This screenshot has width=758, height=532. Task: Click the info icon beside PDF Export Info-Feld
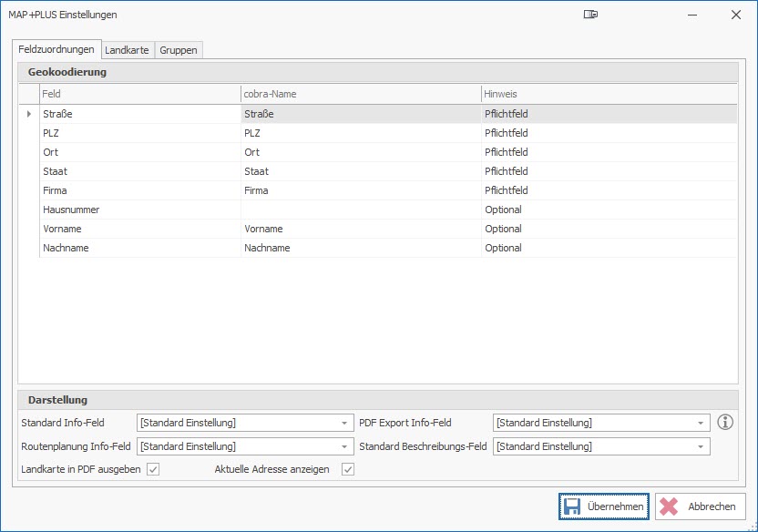724,422
